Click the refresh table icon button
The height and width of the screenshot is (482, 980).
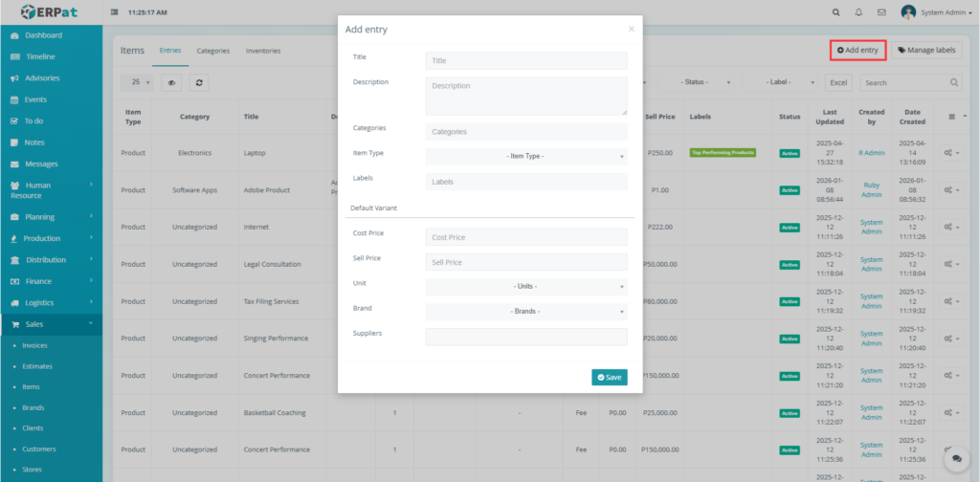(199, 82)
